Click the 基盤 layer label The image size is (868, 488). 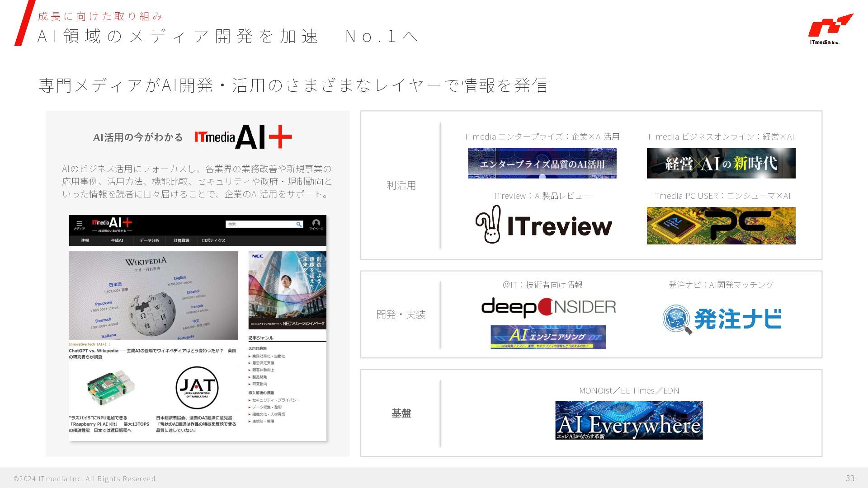coord(401,413)
